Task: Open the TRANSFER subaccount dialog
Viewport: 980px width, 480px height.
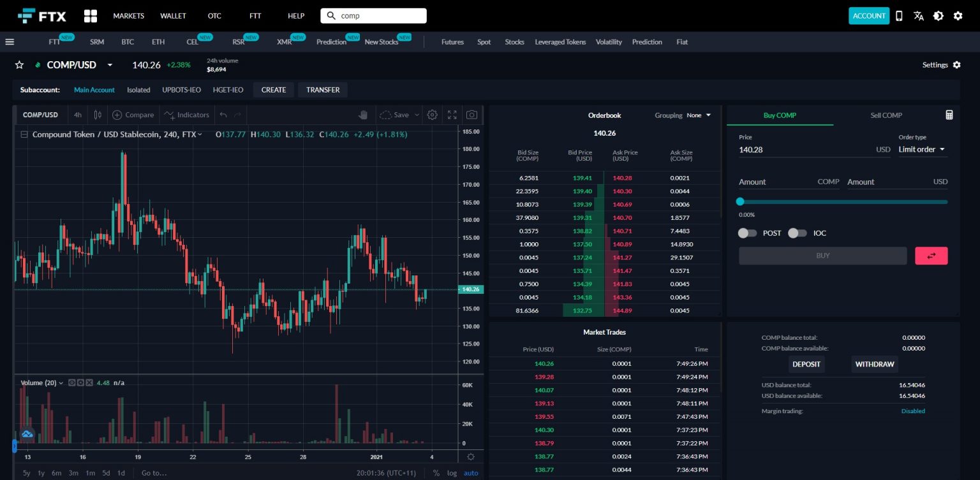Action: 322,90
